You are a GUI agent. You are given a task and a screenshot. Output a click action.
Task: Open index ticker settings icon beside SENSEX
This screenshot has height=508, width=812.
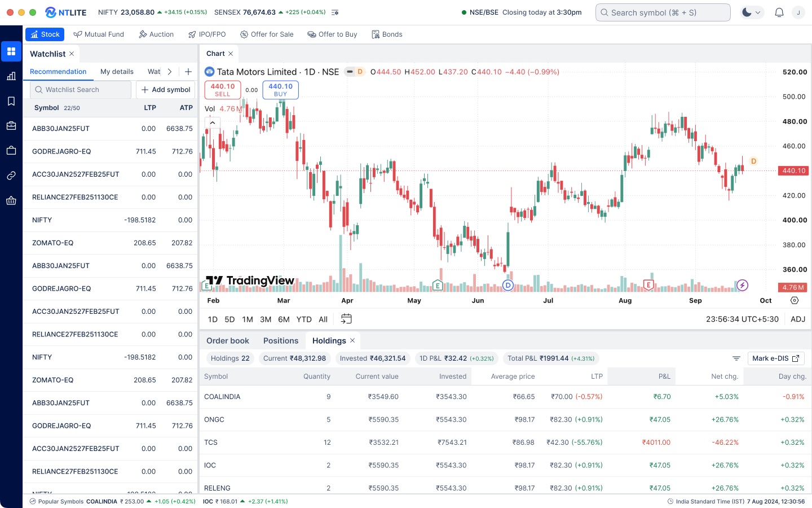pos(335,12)
